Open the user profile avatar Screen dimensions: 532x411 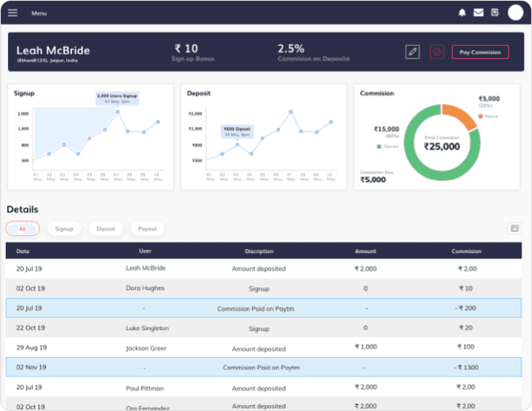[515, 12]
